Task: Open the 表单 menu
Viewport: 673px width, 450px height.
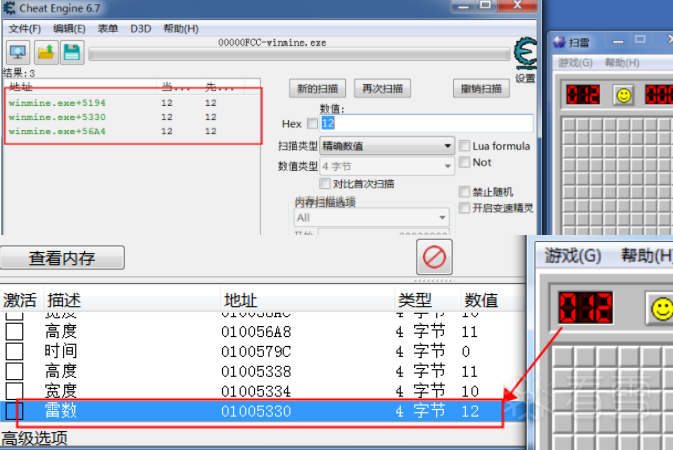Action: click(x=108, y=29)
